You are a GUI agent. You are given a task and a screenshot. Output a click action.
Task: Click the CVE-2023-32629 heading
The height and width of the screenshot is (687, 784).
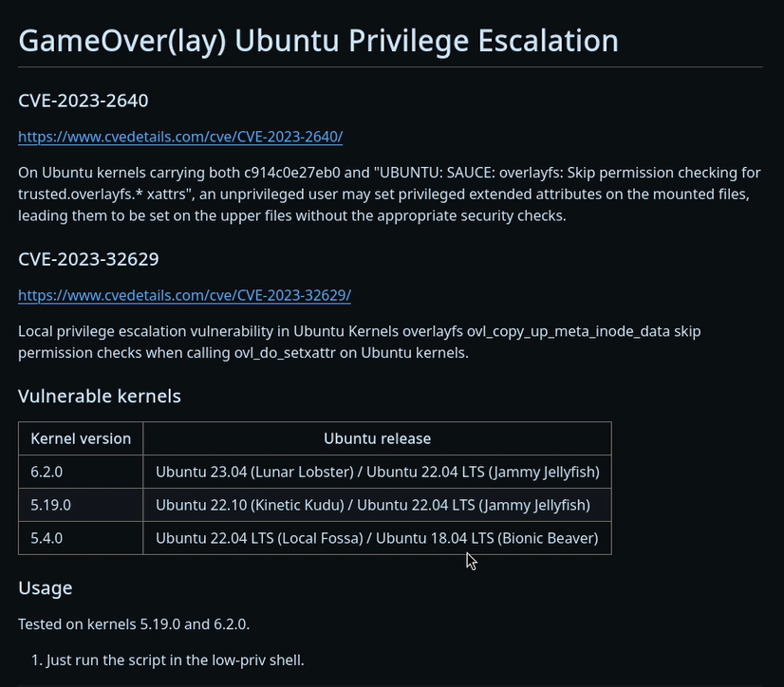click(x=88, y=259)
